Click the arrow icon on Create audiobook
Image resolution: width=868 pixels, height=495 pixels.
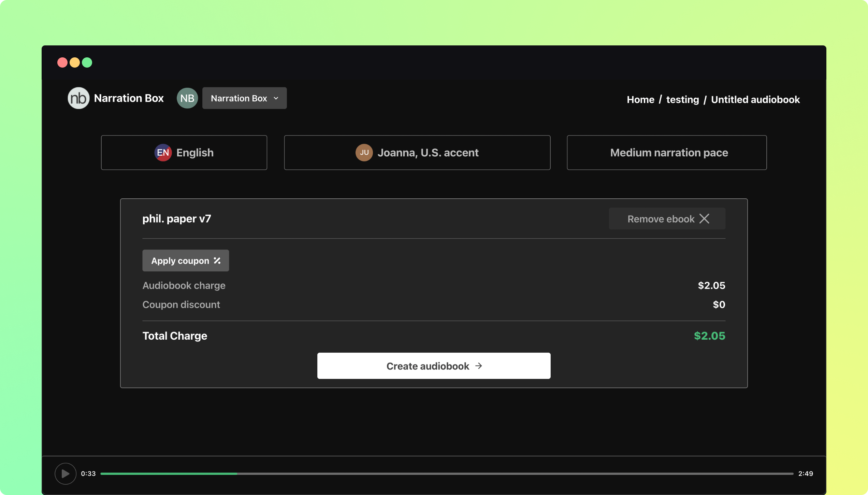click(479, 366)
